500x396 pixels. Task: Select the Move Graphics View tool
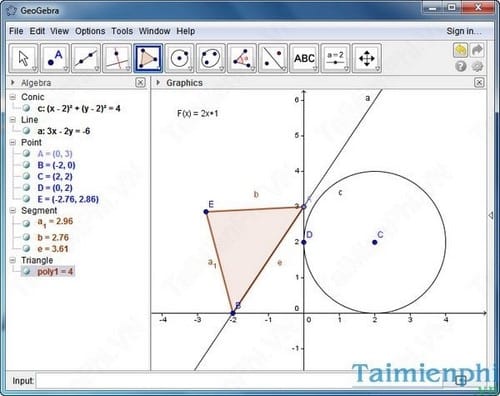(367, 58)
